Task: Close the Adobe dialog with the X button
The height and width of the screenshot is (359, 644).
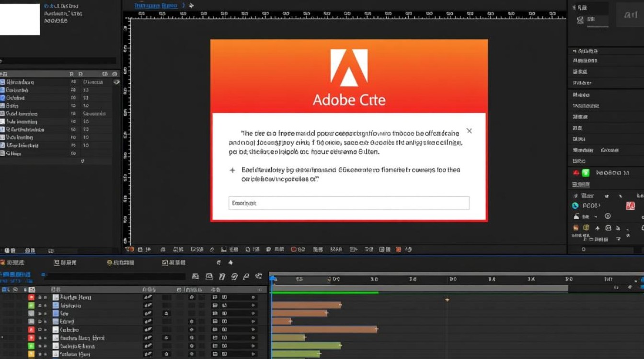Action: (x=469, y=131)
